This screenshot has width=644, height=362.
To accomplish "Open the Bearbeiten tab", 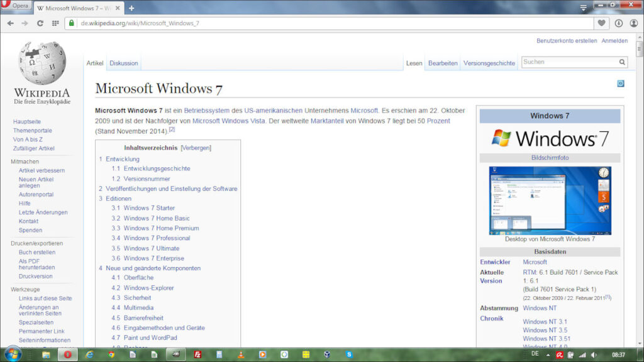I will coord(443,63).
